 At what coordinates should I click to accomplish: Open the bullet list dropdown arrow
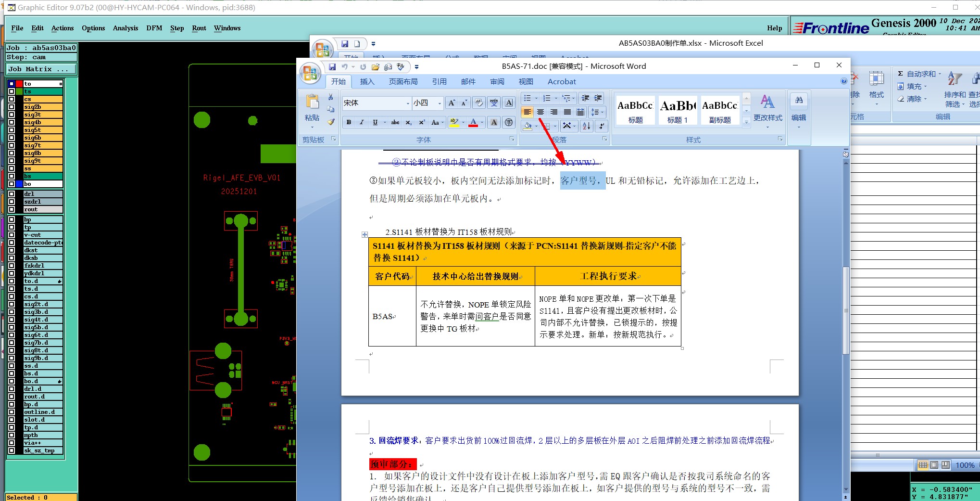[537, 98]
